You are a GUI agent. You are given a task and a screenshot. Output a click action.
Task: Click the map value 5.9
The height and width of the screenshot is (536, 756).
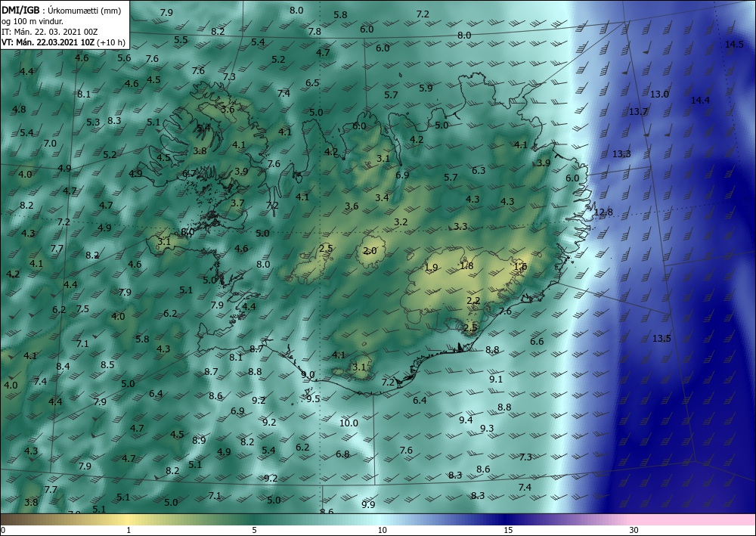point(426,88)
